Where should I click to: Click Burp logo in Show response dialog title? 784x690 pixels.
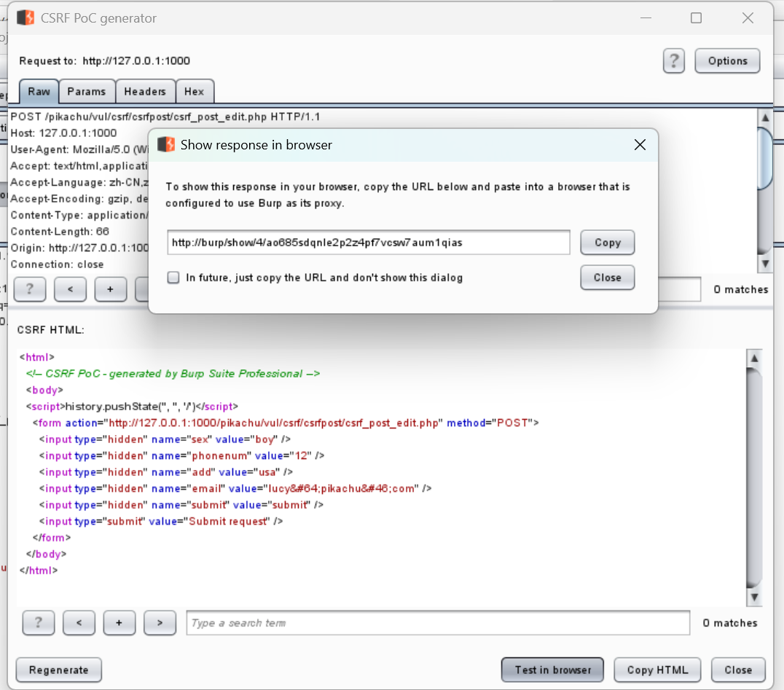tap(166, 144)
